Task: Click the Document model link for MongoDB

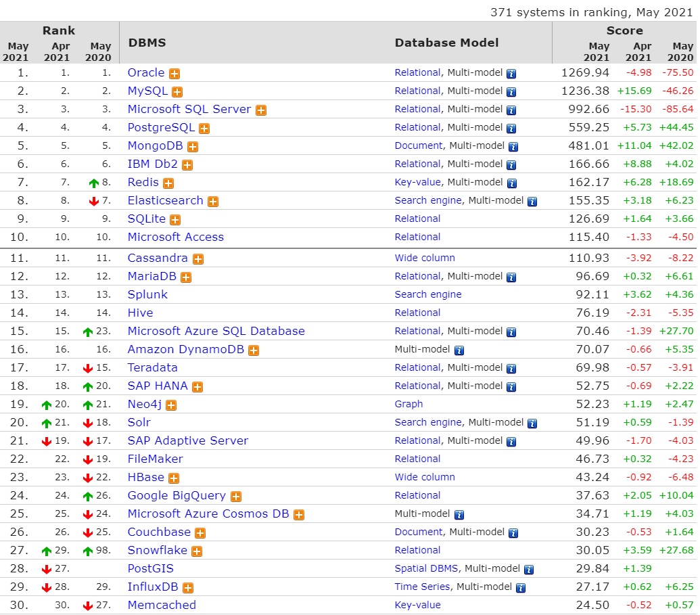Action: [x=418, y=146]
